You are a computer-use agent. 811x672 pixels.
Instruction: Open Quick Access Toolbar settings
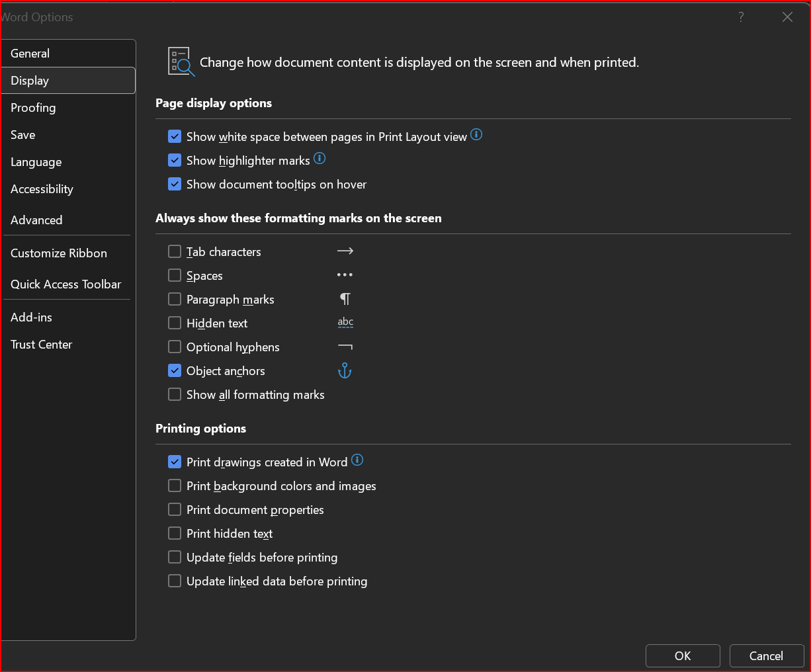[68, 284]
